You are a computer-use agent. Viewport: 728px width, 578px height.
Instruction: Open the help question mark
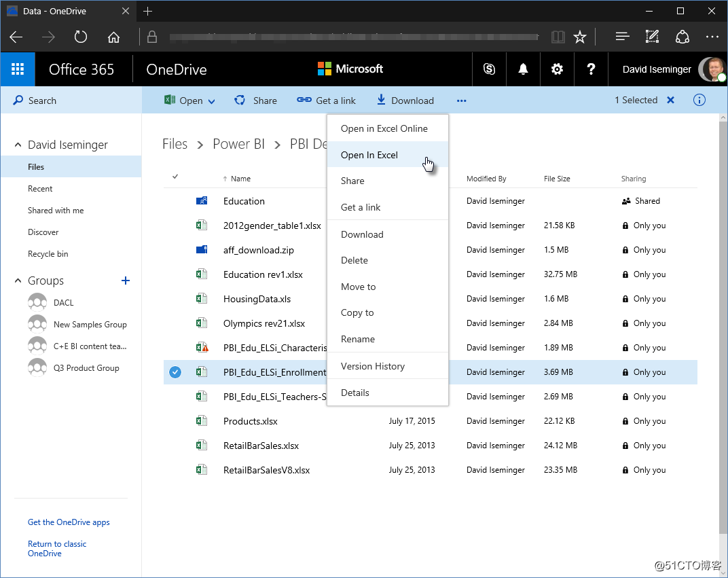[591, 69]
